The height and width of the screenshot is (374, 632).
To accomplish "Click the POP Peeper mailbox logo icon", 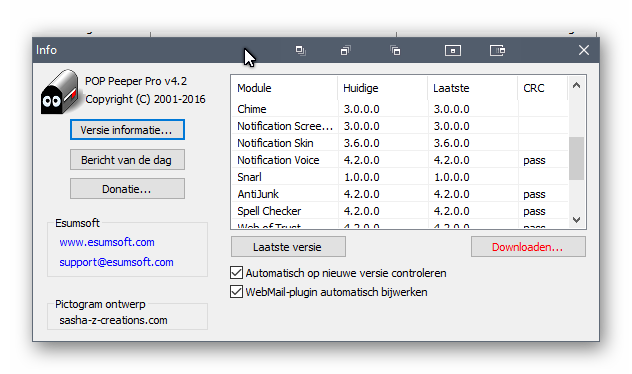I will 60,92.
